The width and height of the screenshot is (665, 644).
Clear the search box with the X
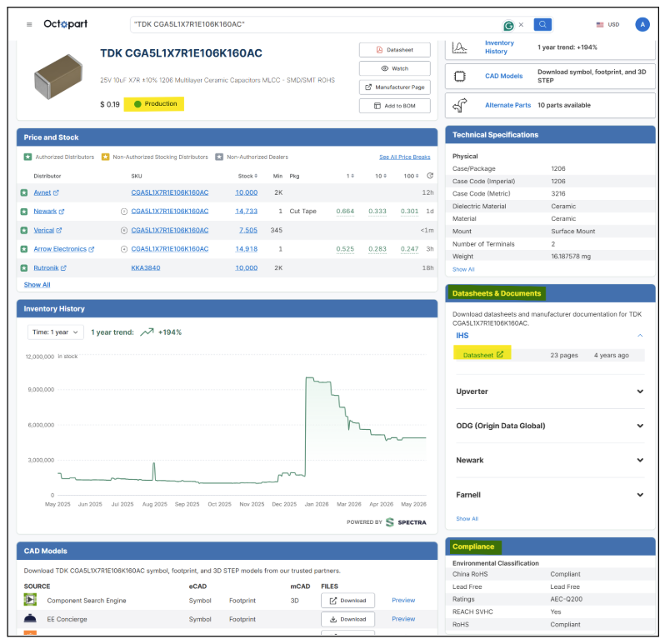[x=521, y=25]
